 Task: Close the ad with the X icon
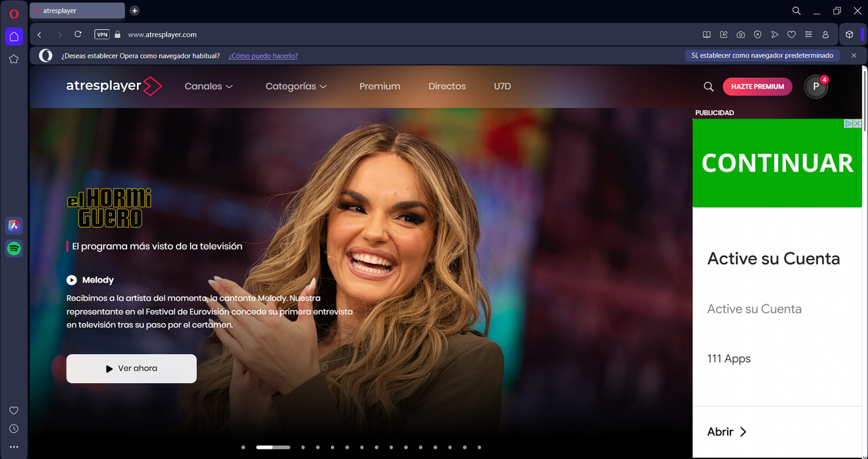tap(857, 123)
